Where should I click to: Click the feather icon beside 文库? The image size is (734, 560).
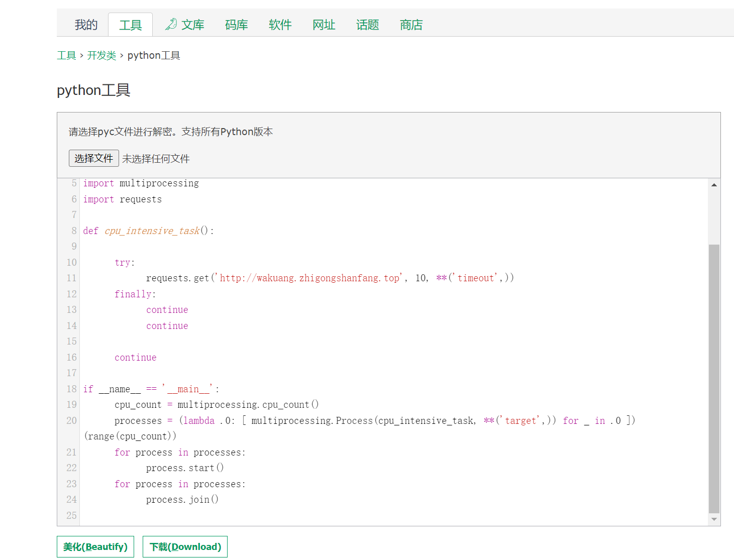171,24
